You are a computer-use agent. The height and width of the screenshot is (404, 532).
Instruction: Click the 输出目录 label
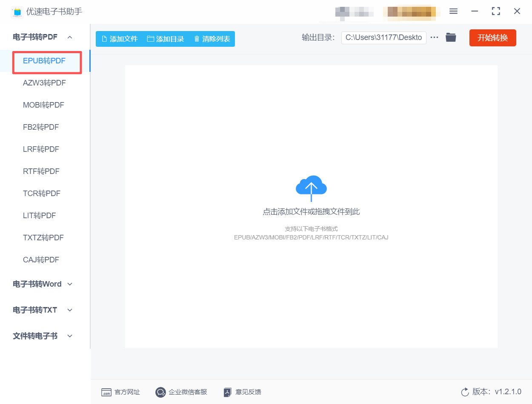[x=318, y=37]
